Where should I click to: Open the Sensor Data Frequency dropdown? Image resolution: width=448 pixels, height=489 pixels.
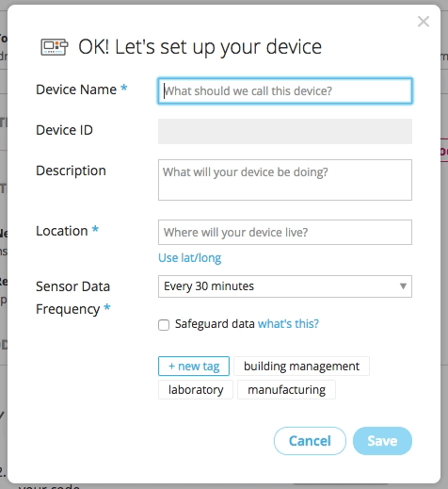coord(285,286)
